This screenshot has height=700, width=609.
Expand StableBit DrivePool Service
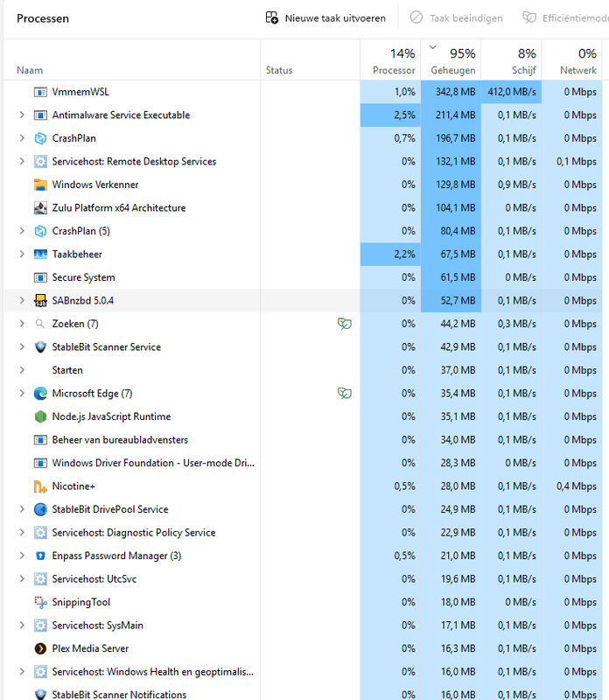point(21,509)
